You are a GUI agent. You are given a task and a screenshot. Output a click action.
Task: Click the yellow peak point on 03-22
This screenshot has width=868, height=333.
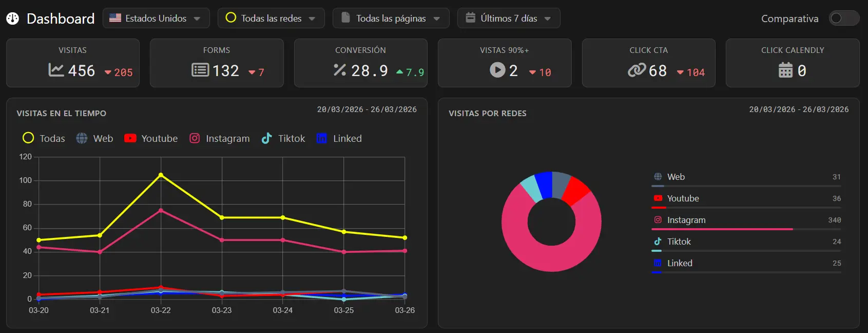pyautogui.click(x=161, y=175)
